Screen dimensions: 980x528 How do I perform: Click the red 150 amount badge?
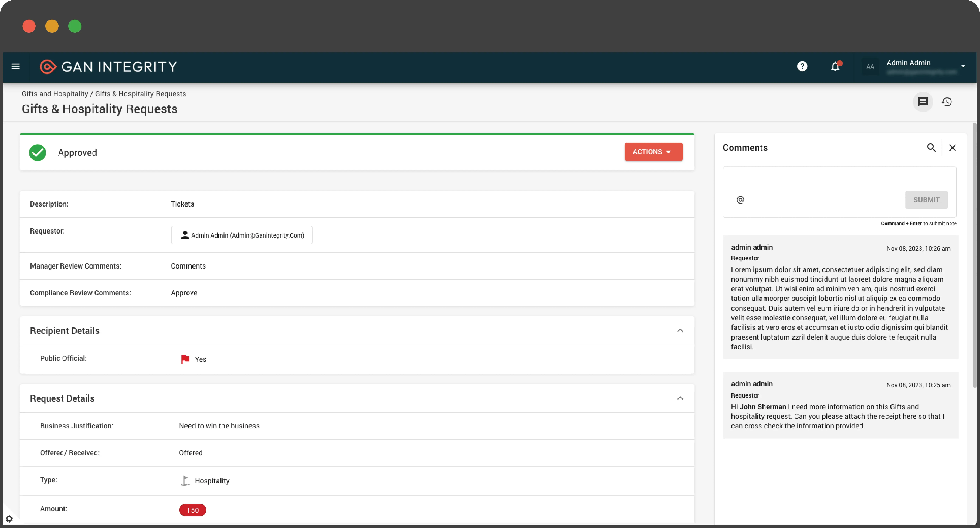[192, 510]
